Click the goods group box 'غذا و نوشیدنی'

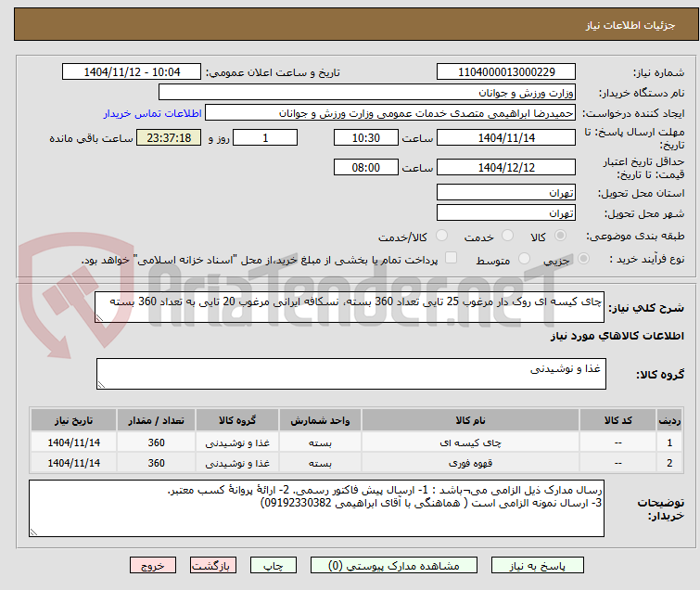(x=351, y=374)
